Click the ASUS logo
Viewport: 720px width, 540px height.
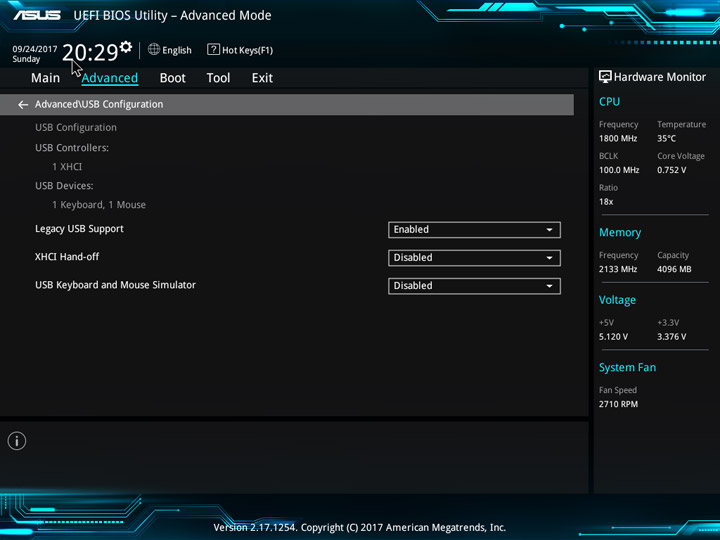(x=37, y=16)
